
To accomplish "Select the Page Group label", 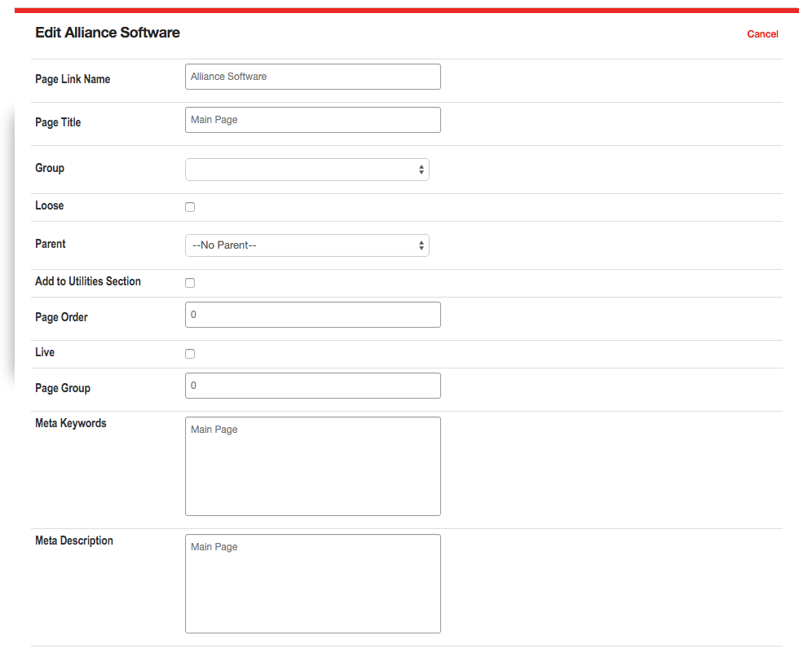I will (x=63, y=388).
